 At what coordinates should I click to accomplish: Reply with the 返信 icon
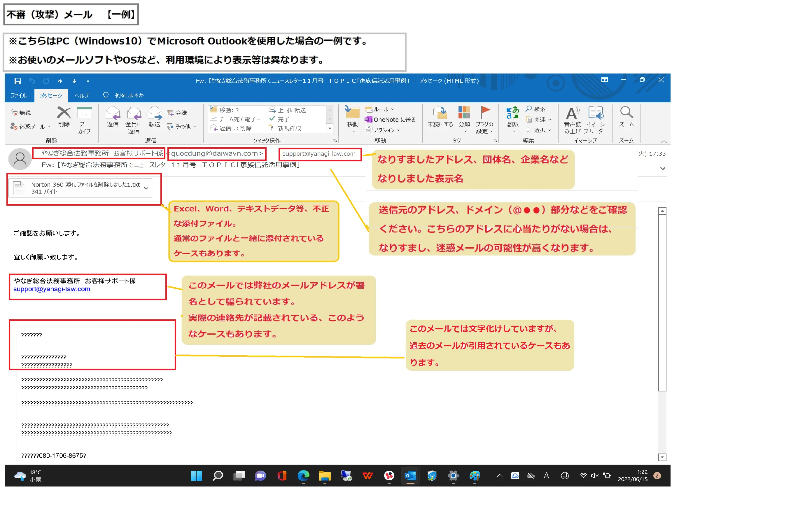(113, 117)
